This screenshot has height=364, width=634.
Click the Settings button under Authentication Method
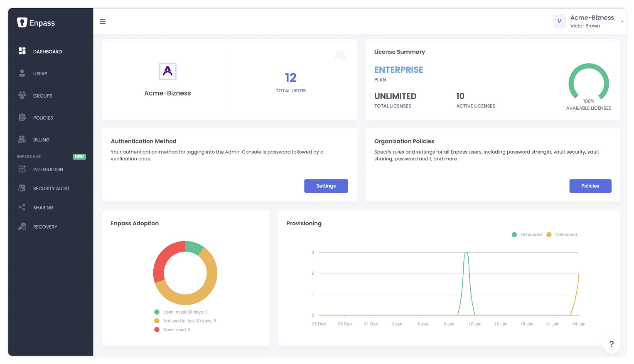pos(326,186)
